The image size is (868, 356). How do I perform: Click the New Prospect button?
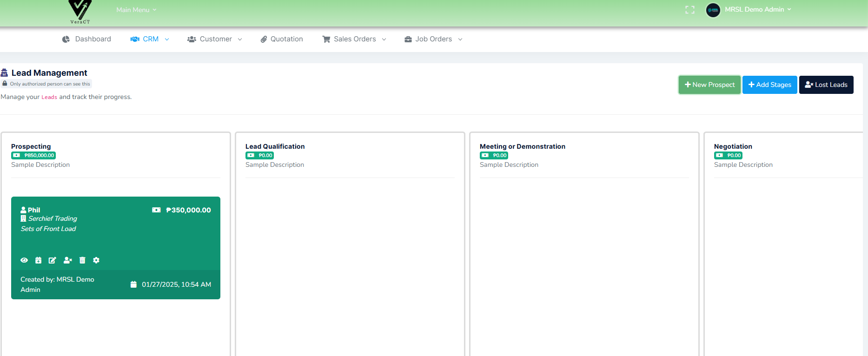coord(709,85)
